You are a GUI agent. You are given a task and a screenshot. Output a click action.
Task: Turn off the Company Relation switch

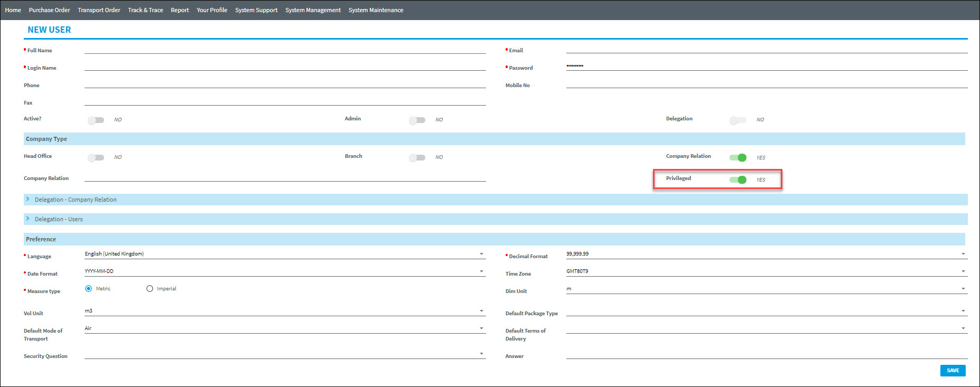[738, 157]
